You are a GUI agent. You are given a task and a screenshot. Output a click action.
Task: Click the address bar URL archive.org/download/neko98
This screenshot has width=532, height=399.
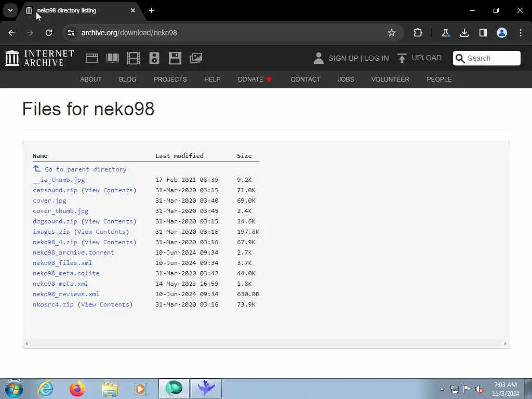click(x=129, y=33)
